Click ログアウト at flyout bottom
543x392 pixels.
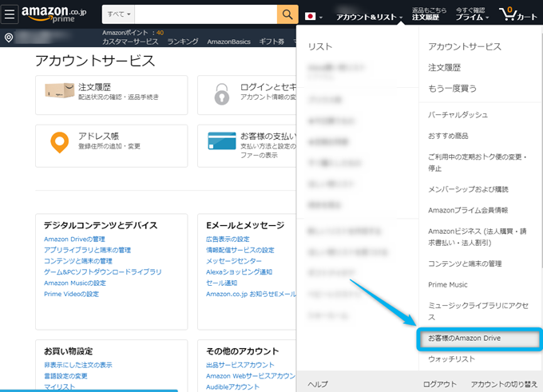tap(440, 384)
